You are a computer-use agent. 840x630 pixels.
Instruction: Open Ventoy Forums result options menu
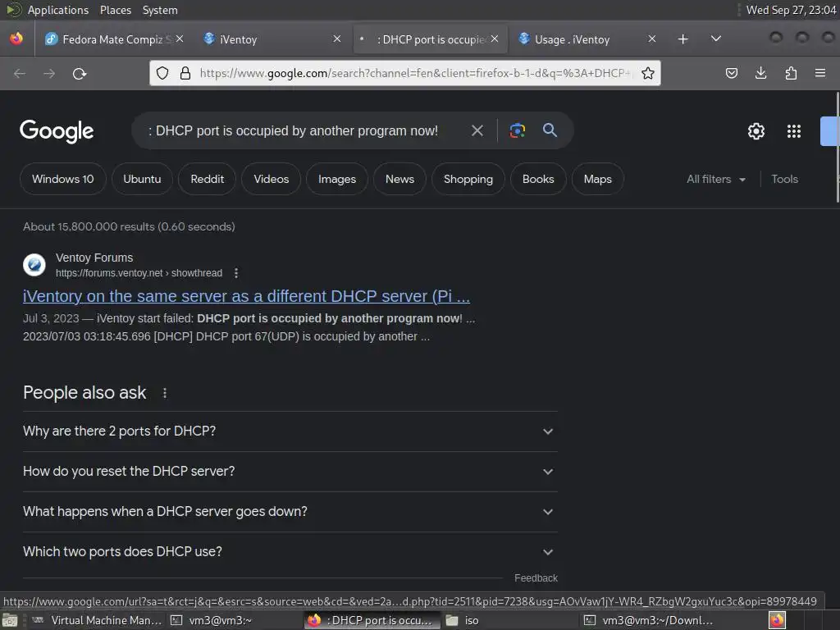pyautogui.click(x=236, y=273)
